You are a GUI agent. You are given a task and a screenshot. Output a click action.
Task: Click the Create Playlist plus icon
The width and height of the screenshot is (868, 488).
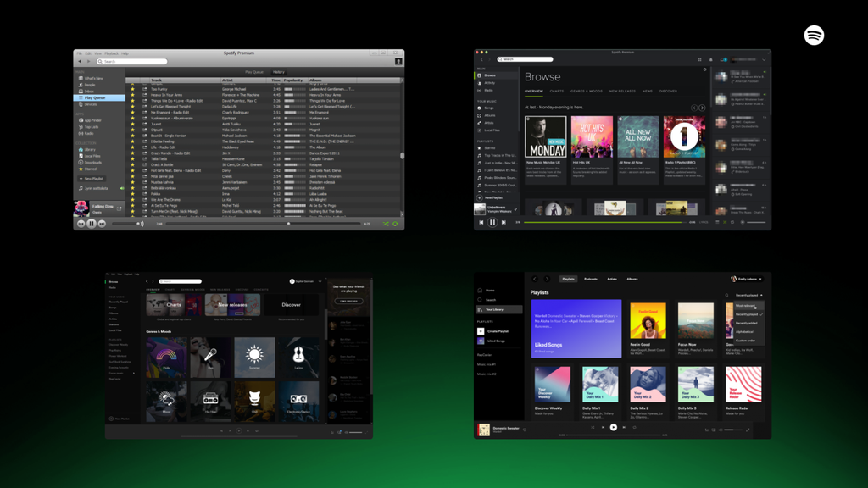tap(480, 331)
